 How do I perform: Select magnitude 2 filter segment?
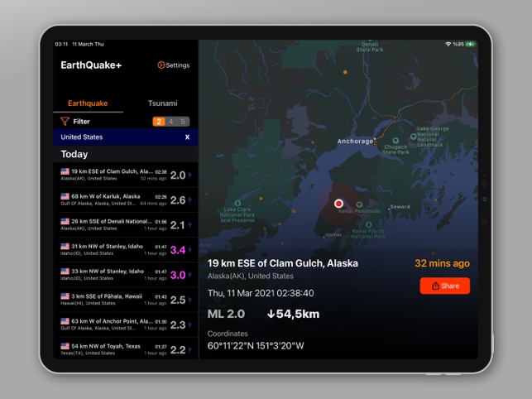(x=159, y=122)
